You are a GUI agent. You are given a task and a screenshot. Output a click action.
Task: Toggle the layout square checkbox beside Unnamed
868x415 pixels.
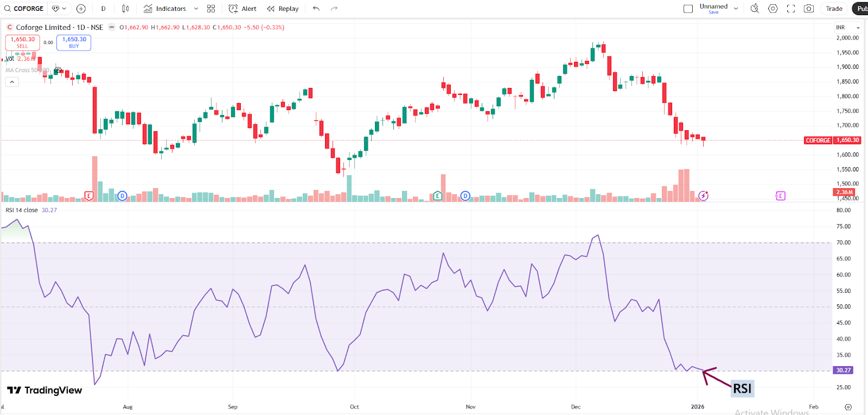(x=688, y=9)
